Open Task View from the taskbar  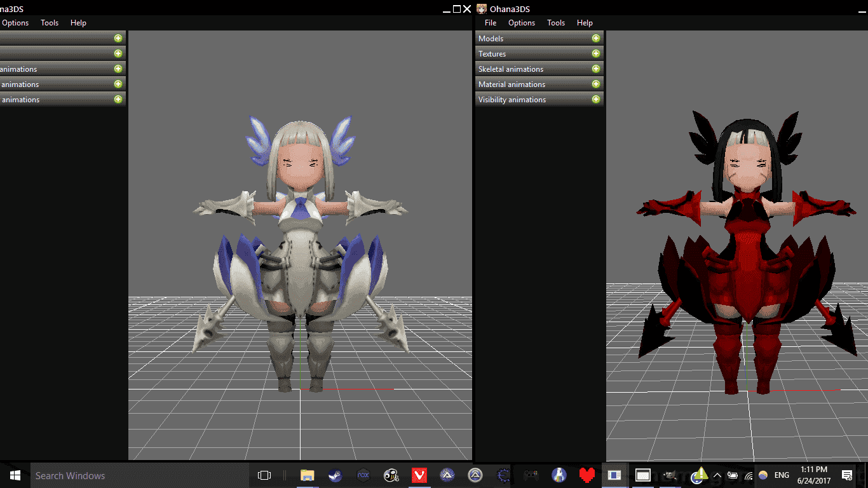(264, 475)
